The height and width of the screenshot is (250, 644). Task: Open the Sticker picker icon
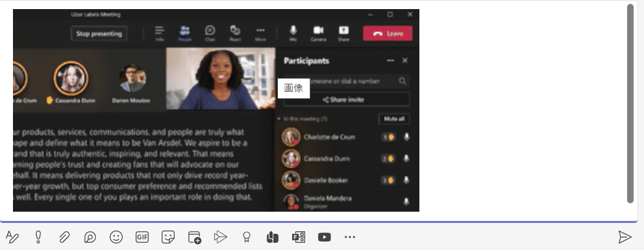tap(168, 237)
